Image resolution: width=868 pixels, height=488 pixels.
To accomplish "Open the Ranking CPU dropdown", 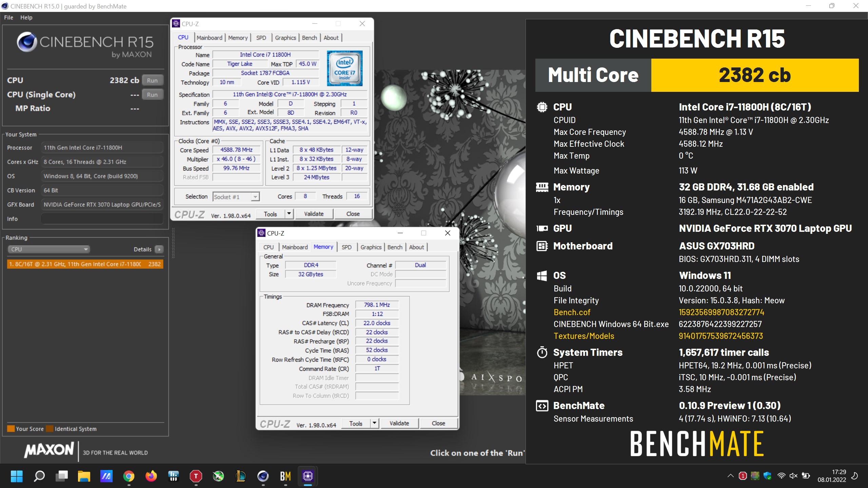I will (48, 249).
